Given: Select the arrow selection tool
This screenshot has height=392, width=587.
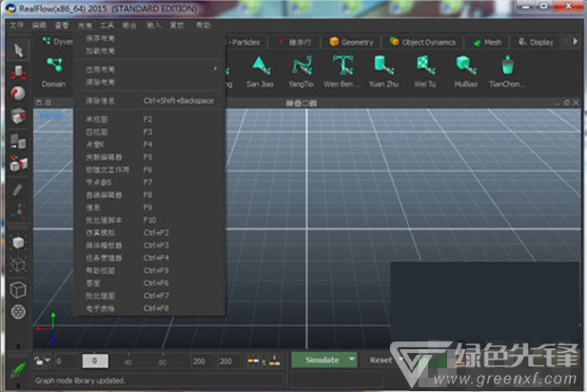Looking at the screenshot, I should pos(18,49).
